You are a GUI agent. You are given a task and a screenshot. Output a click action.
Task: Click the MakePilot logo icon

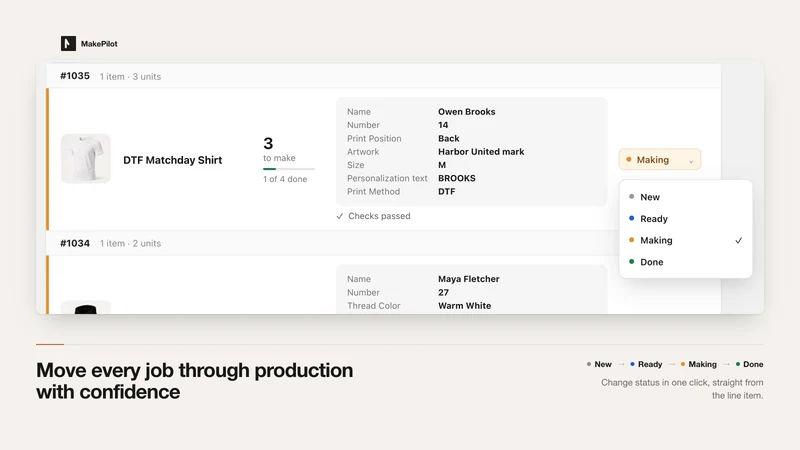point(68,43)
